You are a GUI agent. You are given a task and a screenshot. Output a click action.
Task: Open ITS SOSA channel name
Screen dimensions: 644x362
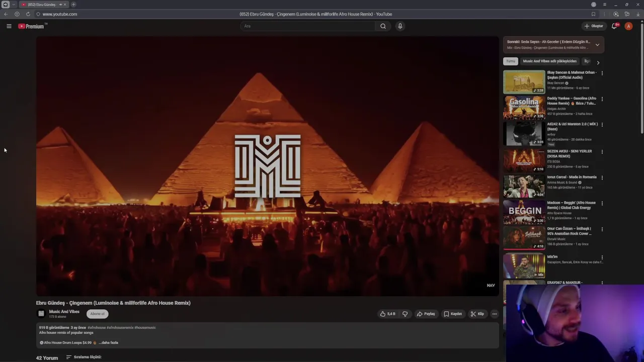[x=553, y=161]
